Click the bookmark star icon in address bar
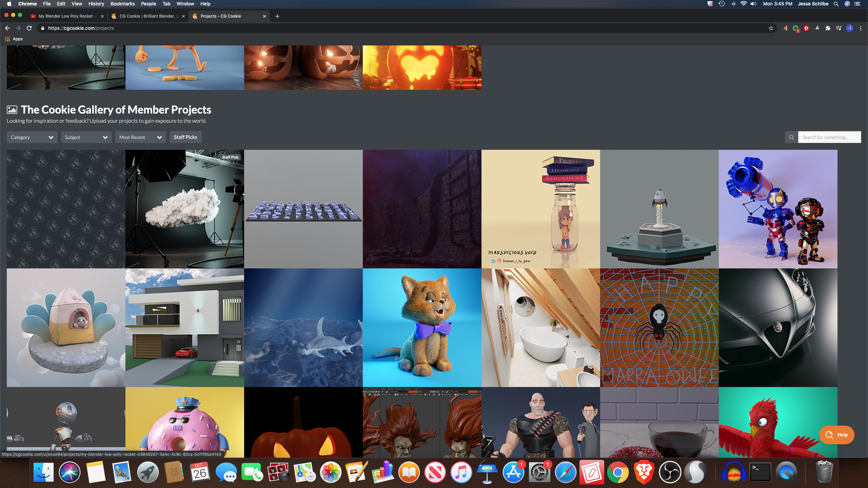The height and width of the screenshot is (488, 868). click(771, 28)
